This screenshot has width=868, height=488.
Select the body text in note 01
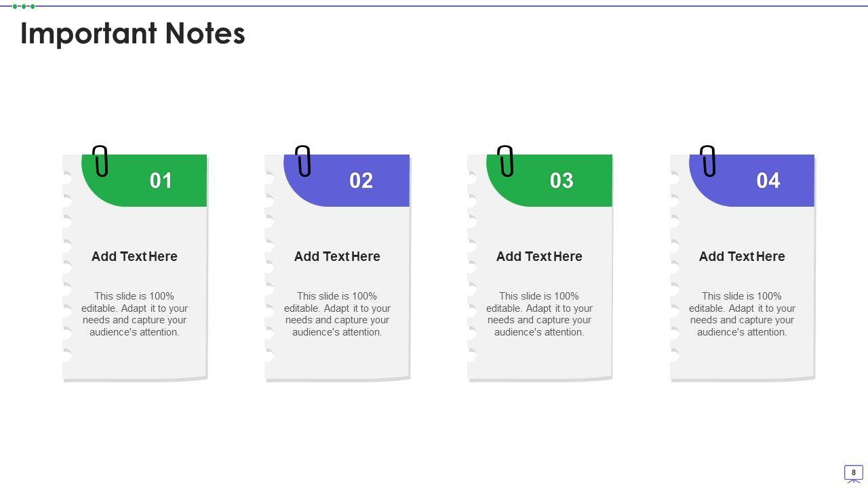point(134,314)
